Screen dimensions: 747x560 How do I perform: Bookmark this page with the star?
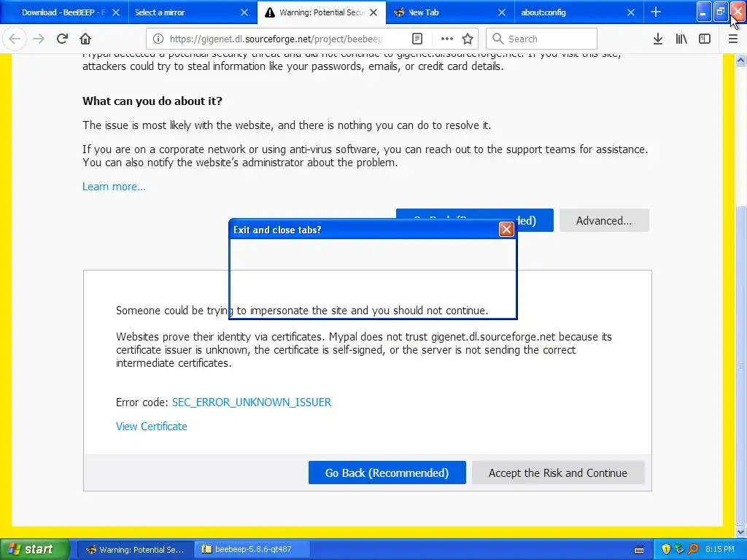click(x=468, y=39)
